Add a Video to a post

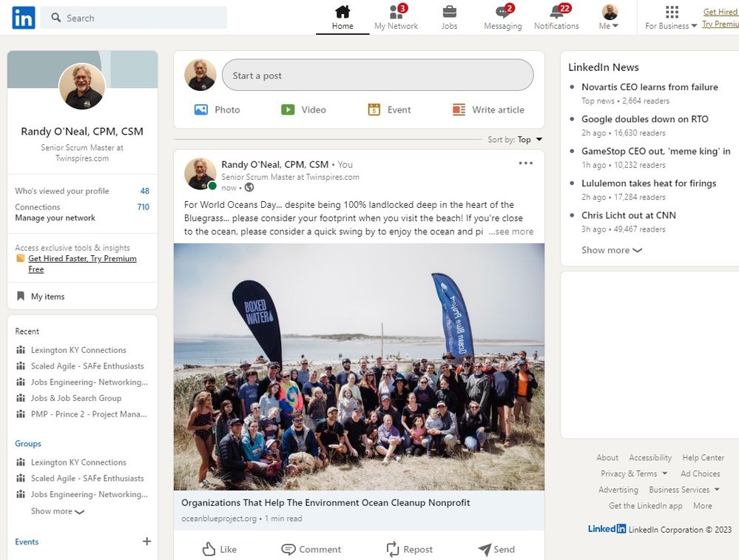pyautogui.click(x=303, y=109)
